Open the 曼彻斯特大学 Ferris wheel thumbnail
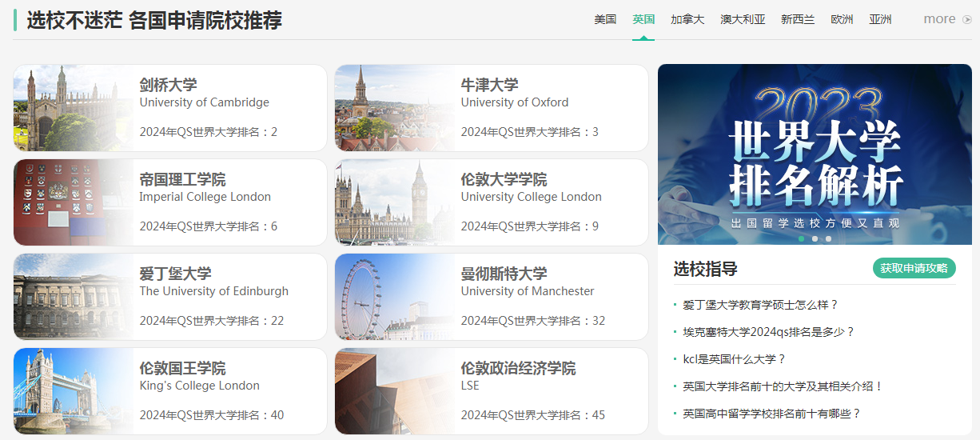 (395, 297)
